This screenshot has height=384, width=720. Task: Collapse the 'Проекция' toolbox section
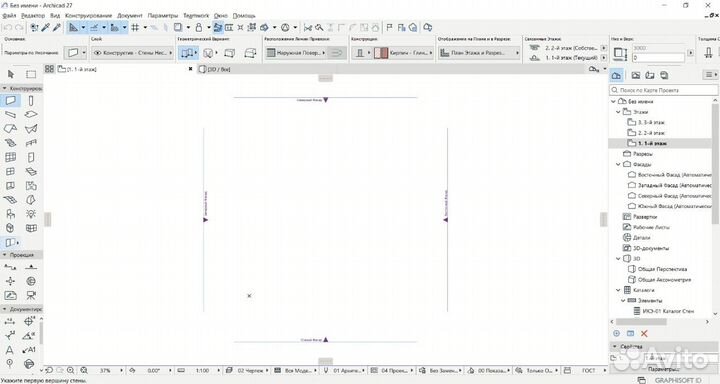pos(5,255)
